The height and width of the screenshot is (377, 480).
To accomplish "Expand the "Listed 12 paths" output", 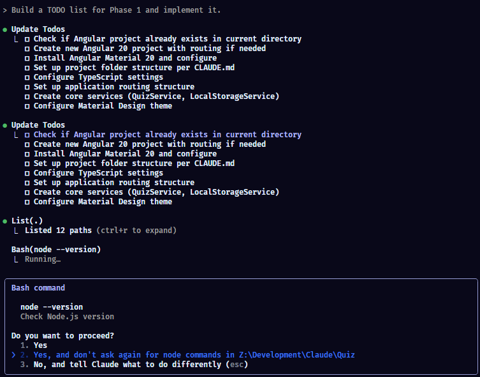I will [x=101, y=230].
